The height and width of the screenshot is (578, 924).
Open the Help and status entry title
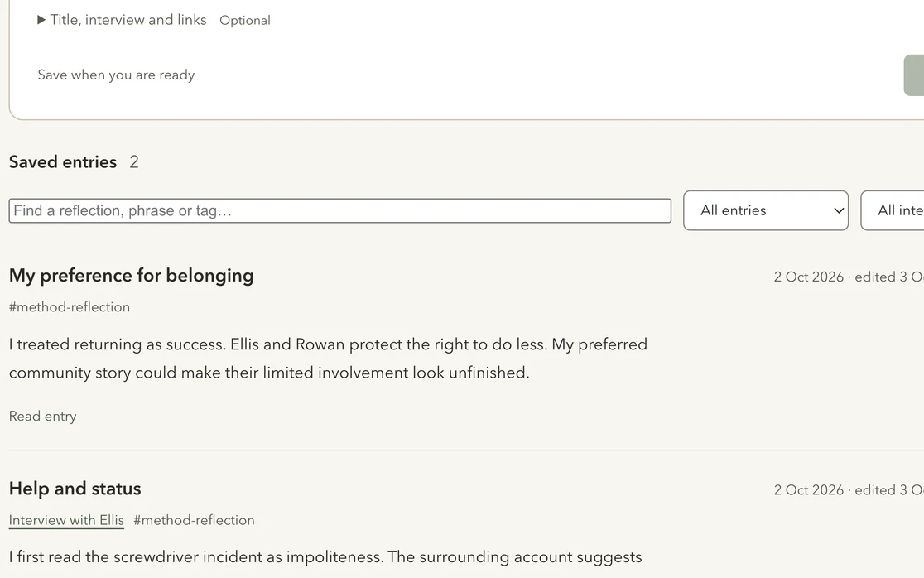pyautogui.click(x=75, y=489)
